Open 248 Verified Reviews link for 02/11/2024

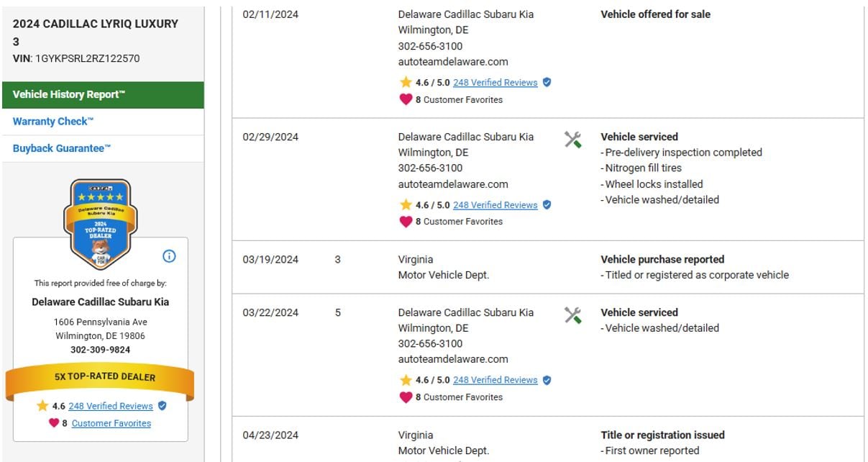(495, 83)
